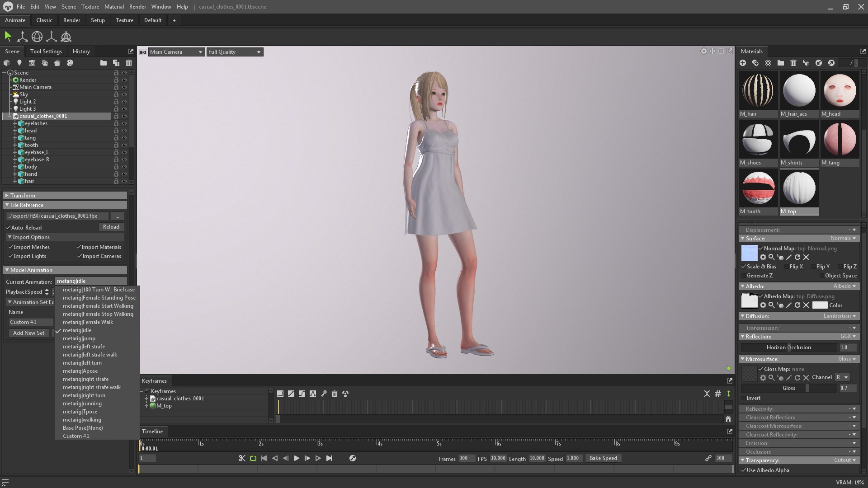
Task: Enable the Invert gloss checkbox
Action: (x=744, y=398)
